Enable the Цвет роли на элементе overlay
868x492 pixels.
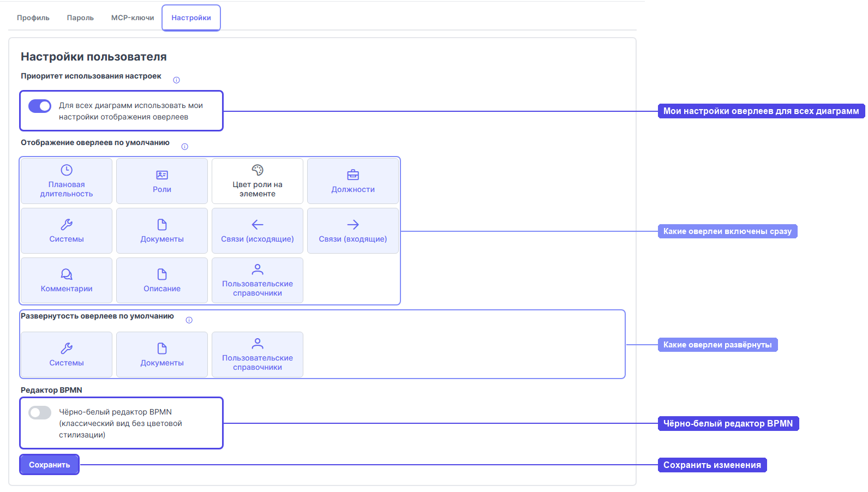pos(258,181)
